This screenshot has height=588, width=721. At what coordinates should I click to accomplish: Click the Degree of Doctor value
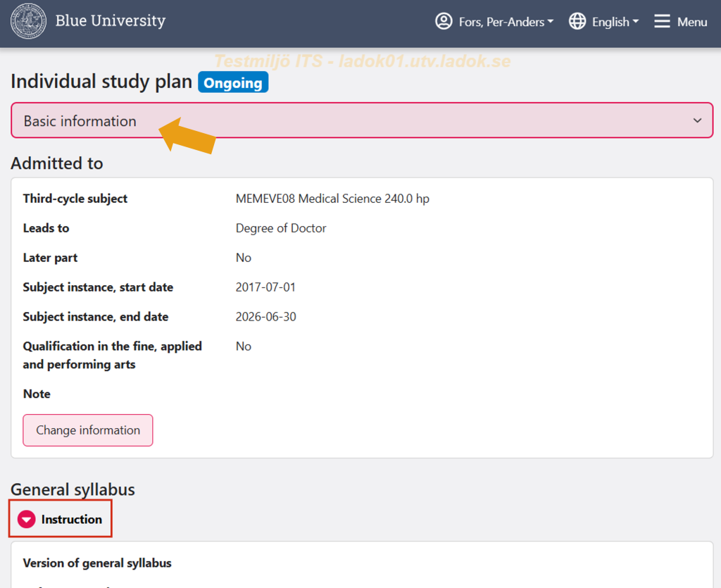click(x=281, y=228)
